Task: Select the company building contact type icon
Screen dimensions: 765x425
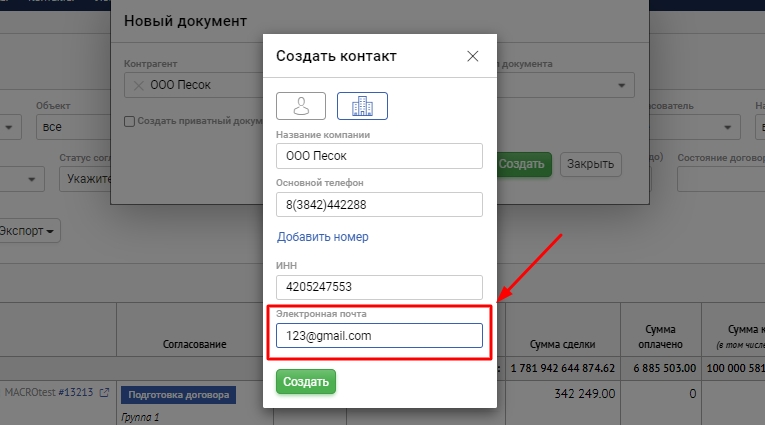Action: click(x=362, y=105)
